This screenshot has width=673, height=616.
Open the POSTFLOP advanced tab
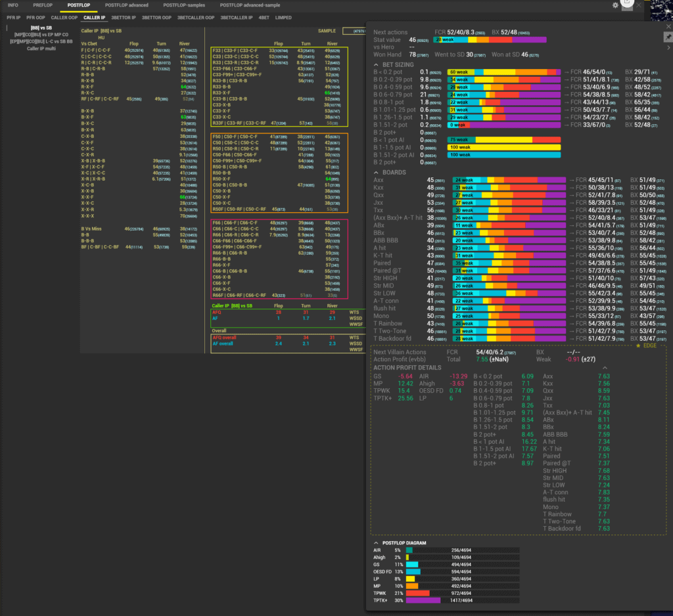(127, 5)
